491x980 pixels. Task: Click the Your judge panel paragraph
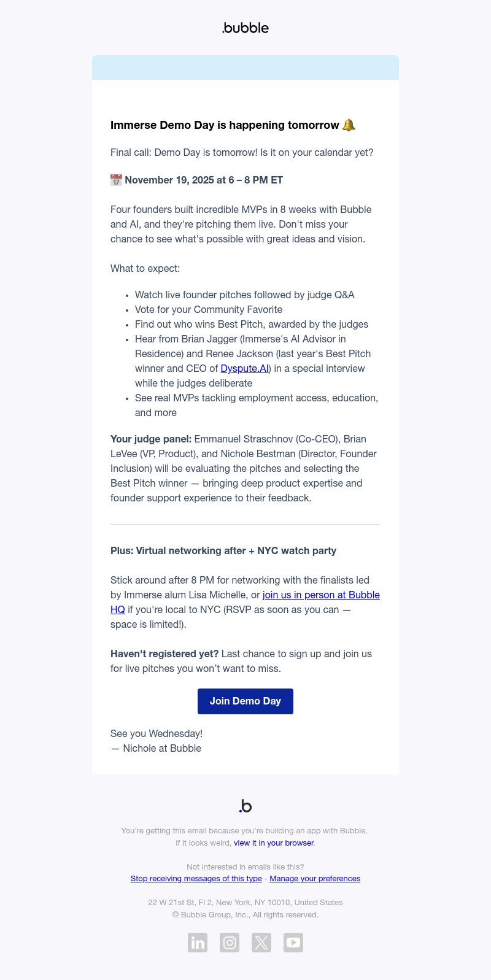coord(244,468)
